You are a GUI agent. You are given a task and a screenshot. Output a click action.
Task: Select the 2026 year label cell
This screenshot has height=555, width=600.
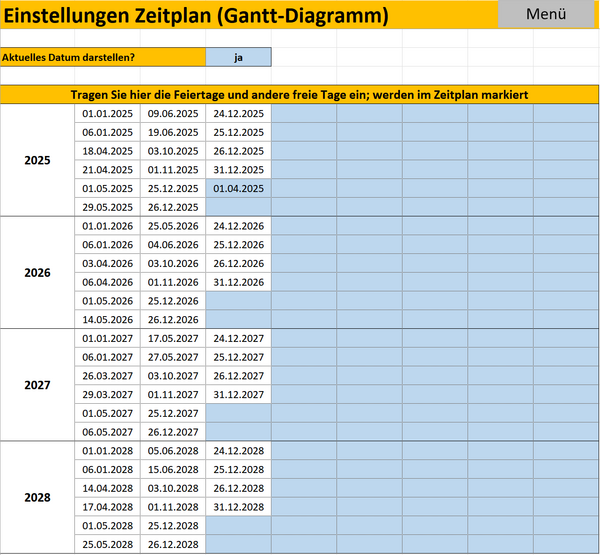37,273
